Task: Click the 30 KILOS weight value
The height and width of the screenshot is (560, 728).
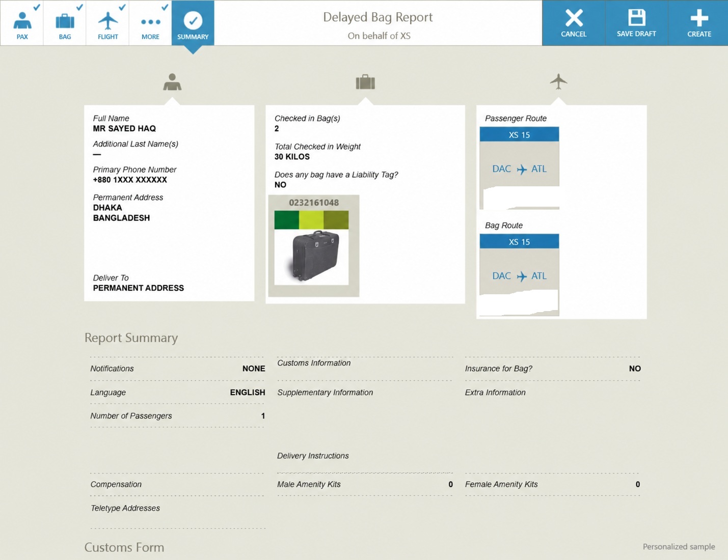Action: (292, 157)
